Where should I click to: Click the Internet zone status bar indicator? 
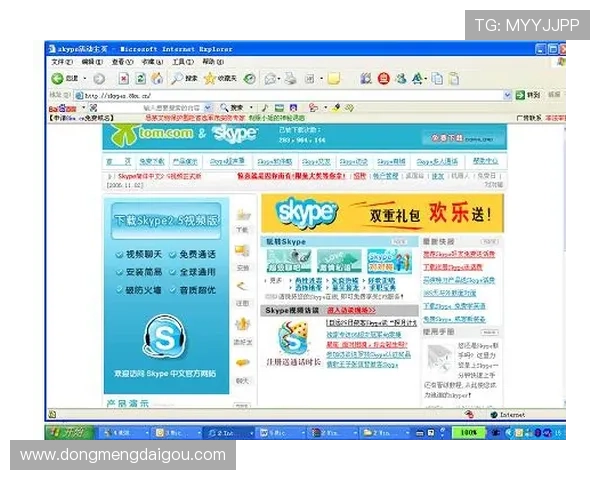click(508, 415)
